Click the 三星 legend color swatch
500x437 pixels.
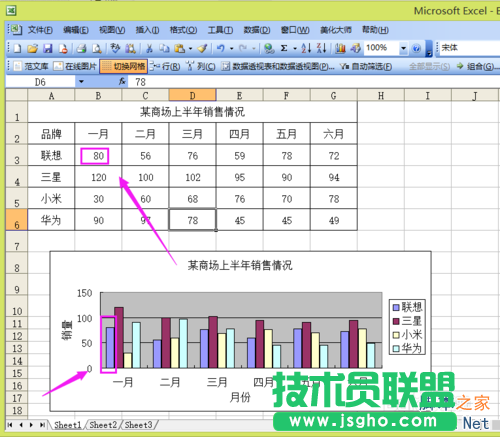[x=396, y=321]
